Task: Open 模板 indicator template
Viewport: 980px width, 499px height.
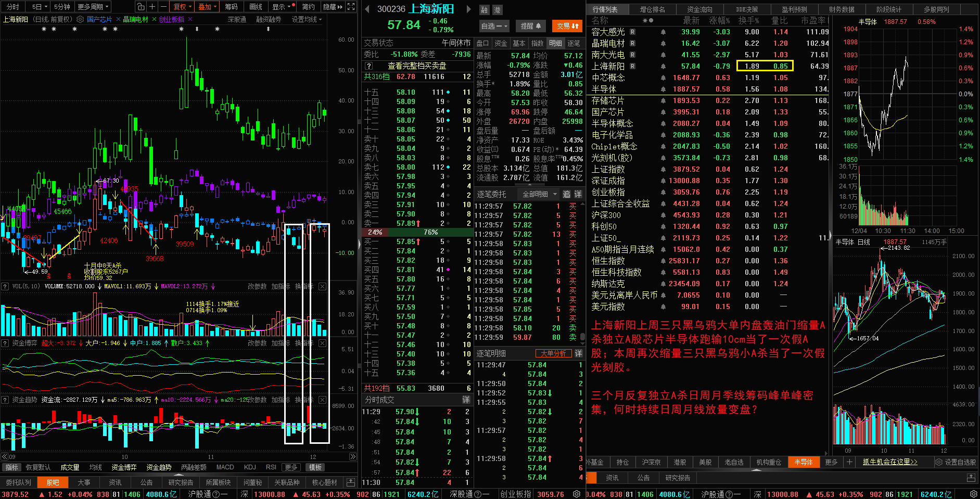Action: 315,467
